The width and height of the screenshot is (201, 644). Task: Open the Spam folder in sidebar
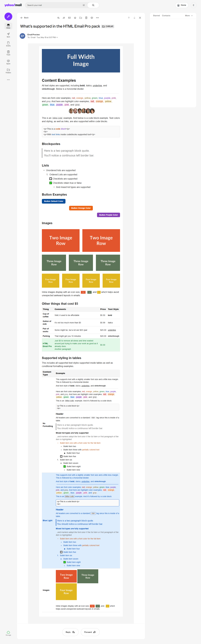coord(8,62)
